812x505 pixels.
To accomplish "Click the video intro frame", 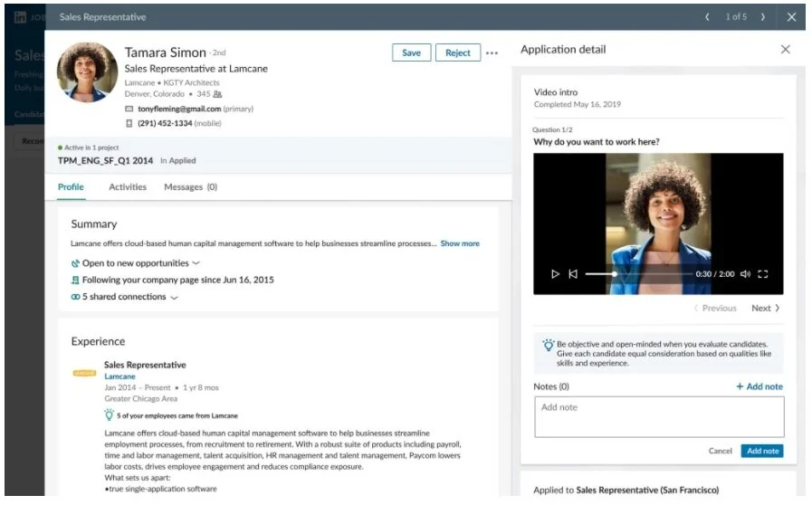I will coord(658,224).
